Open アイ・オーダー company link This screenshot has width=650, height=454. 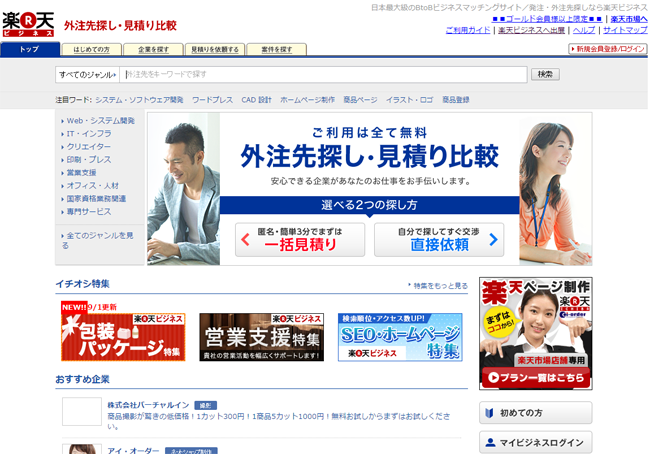tap(133, 450)
